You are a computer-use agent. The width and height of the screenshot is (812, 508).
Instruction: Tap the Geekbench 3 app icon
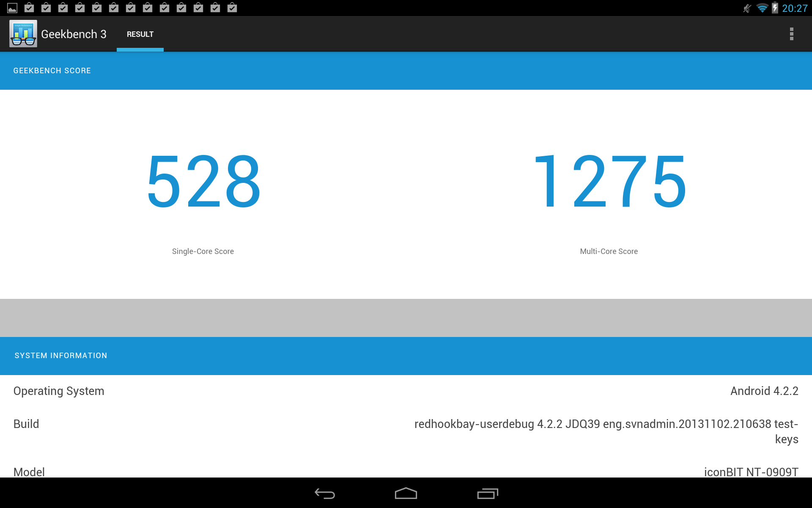[x=23, y=34]
